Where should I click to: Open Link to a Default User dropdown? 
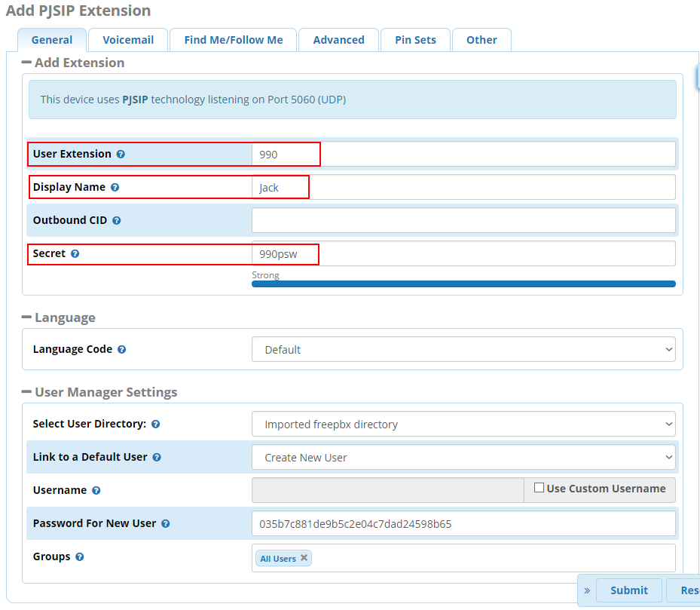pyautogui.click(x=463, y=458)
